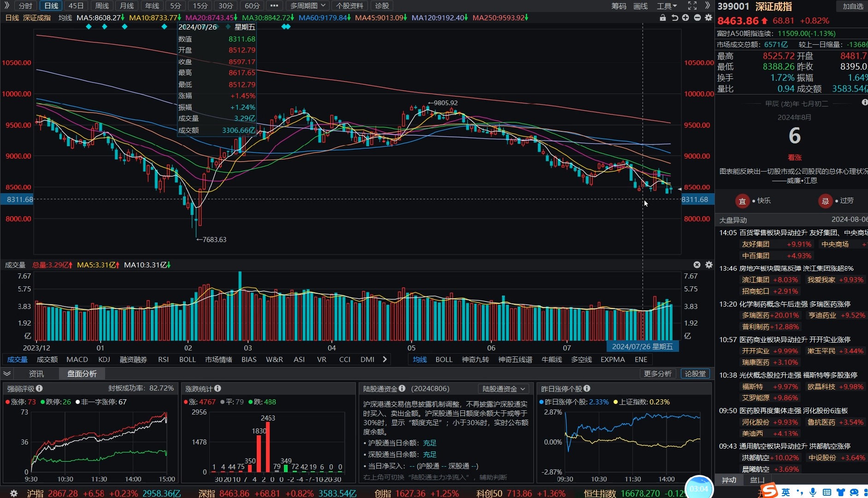Click the calendar info icon in right panel
868x498 pixels.
(864, 102)
